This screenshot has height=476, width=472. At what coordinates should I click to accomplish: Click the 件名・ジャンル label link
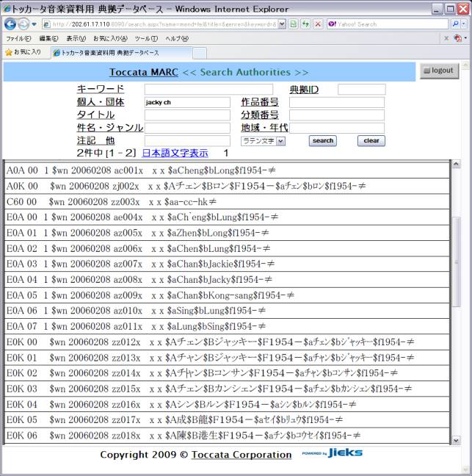[x=110, y=128]
